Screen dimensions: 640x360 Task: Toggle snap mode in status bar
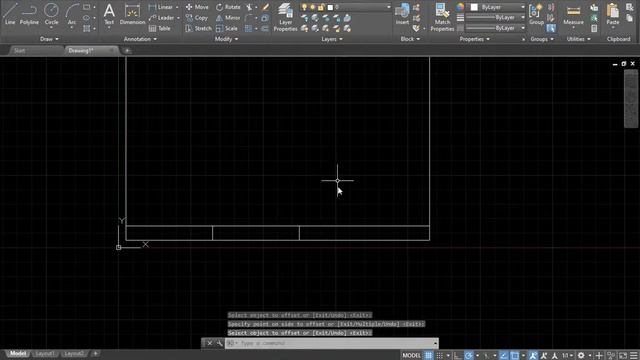(440, 356)
